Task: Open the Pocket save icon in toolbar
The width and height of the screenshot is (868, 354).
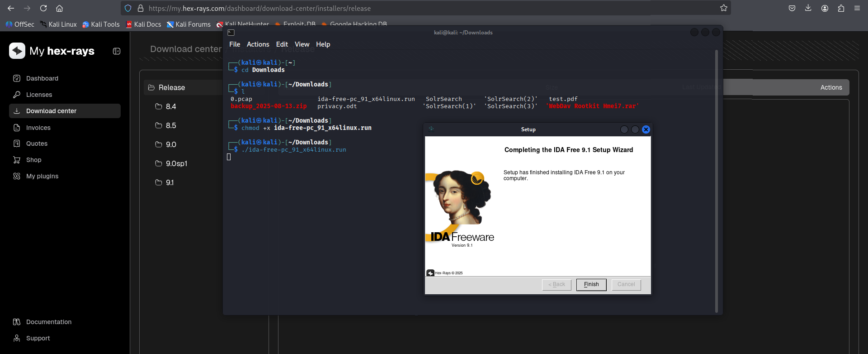Action: [792, 8]
